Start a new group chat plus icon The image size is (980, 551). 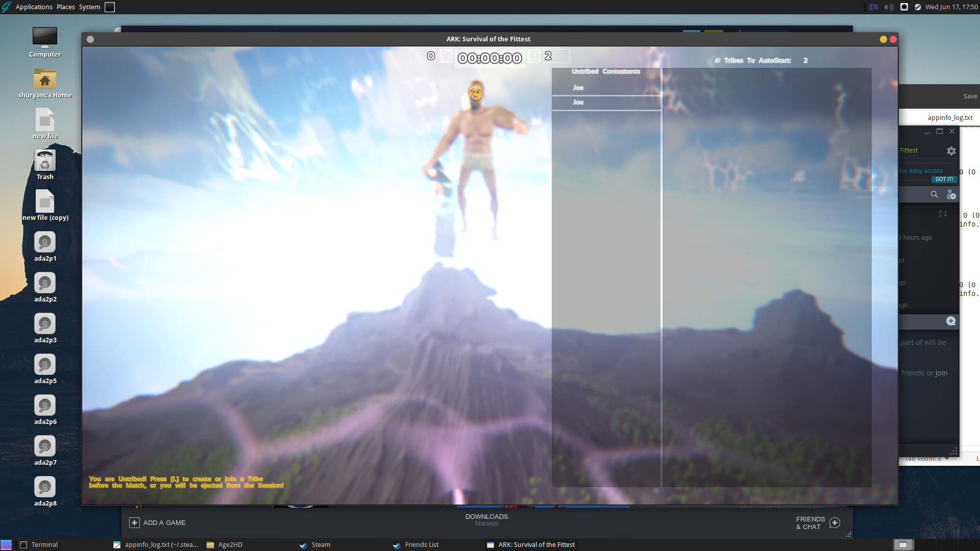950,321
